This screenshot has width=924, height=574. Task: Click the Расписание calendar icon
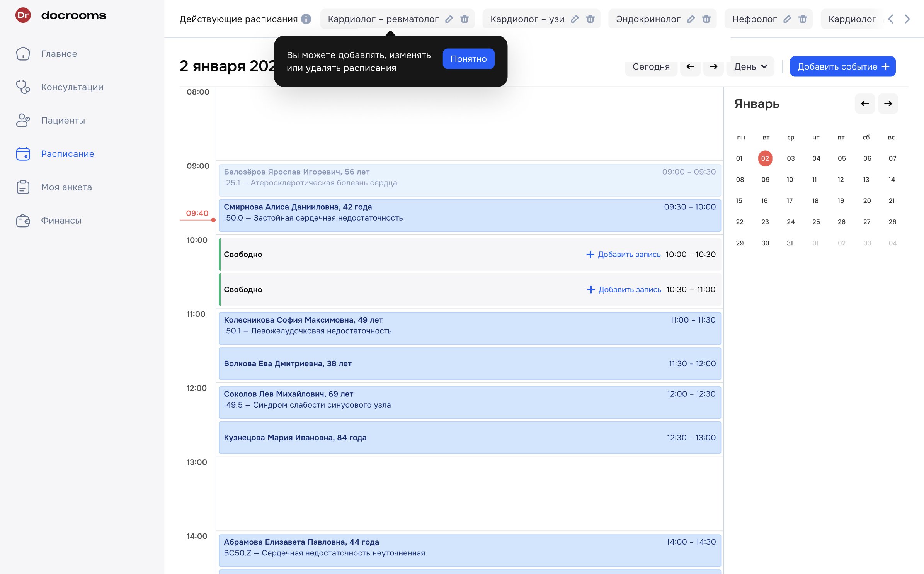23,154
